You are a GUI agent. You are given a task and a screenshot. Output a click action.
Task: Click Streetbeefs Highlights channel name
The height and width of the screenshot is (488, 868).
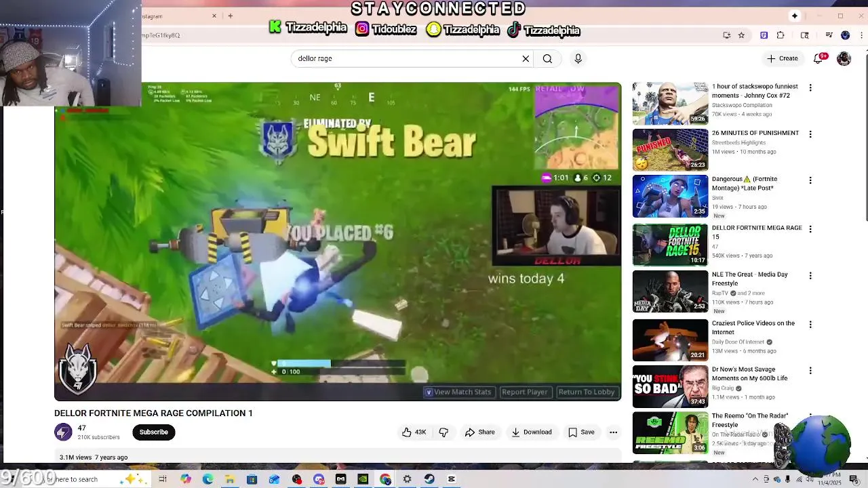[x=739, y=143]
